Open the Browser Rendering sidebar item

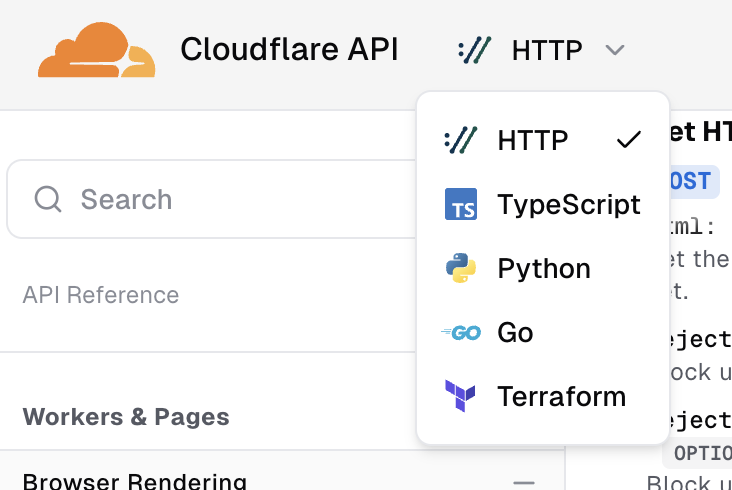pyautogui.click(x=135, y=482)
